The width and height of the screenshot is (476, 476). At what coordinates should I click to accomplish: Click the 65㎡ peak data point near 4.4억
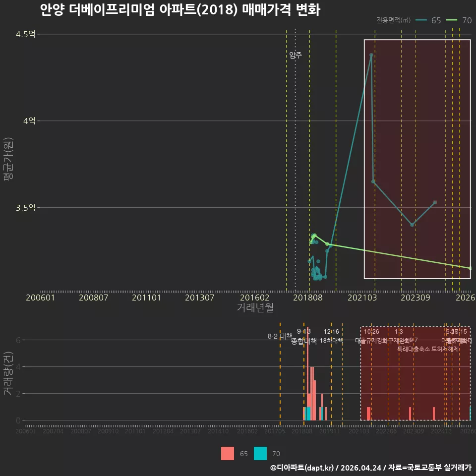pyautogui.click(x=371, y=55)
